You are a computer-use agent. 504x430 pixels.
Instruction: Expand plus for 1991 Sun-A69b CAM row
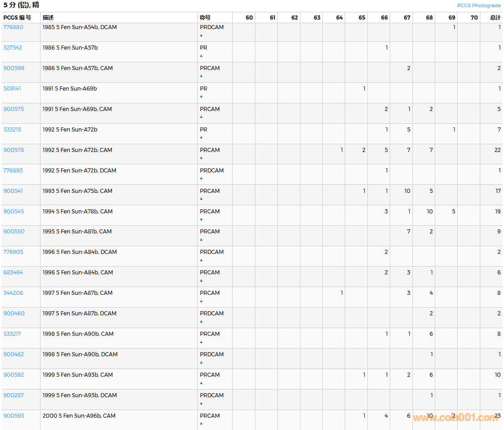tap(201, 117)
